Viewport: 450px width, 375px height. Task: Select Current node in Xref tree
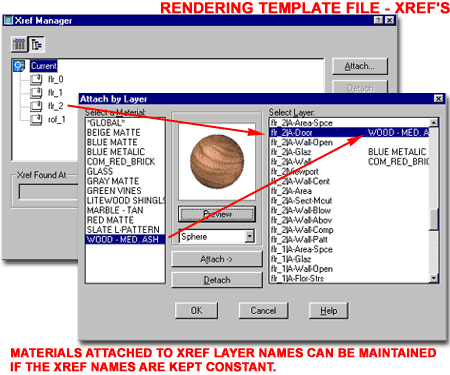[x=44, y=66]
